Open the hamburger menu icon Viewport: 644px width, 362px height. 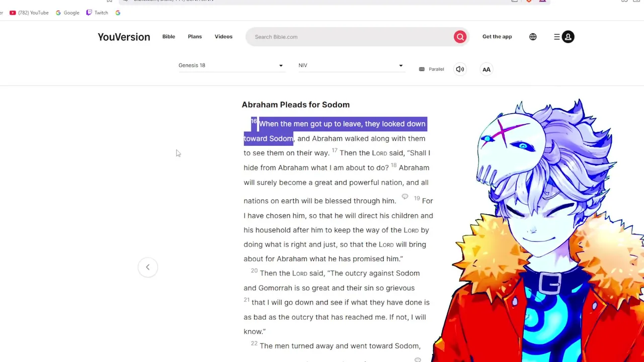click(x=557, y=37)
